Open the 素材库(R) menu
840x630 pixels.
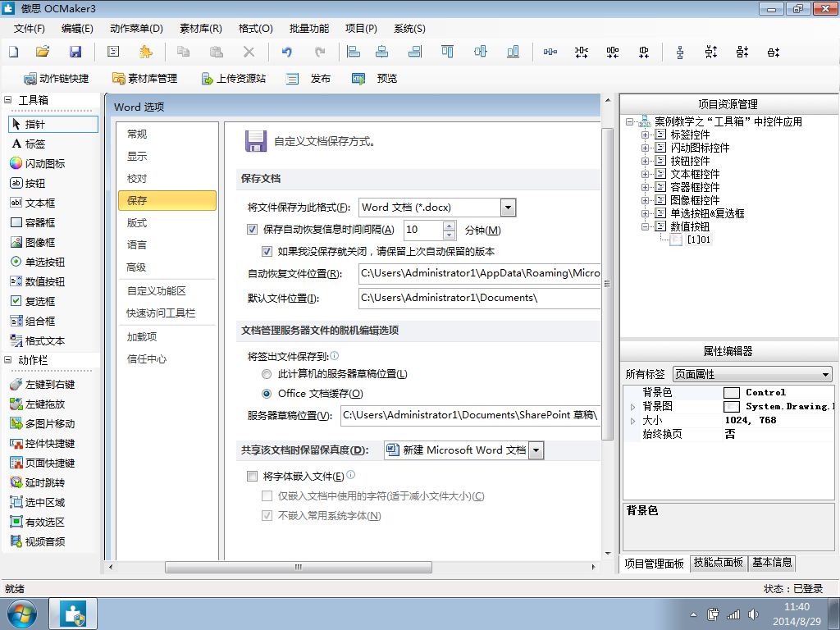201,29
